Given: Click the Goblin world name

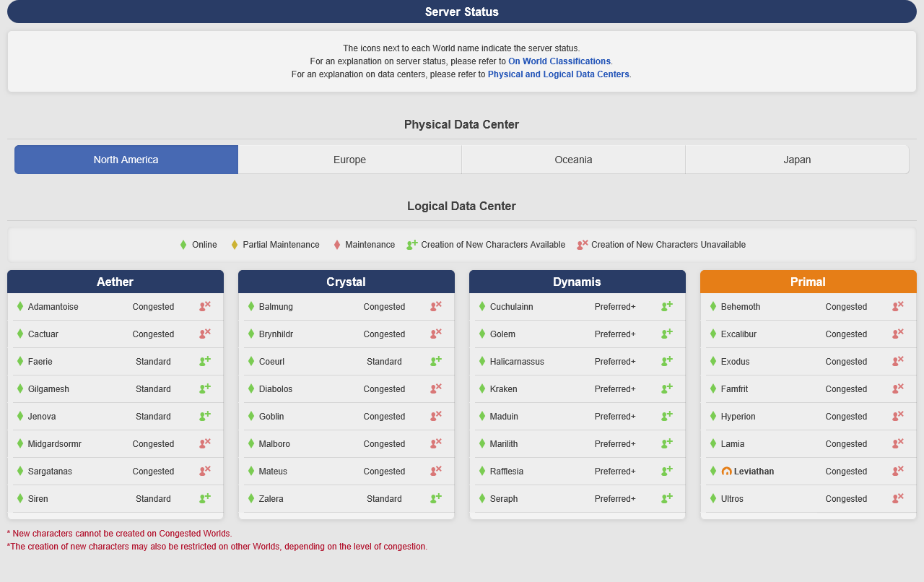Looking at the screenshot, I should coord(271,417).
